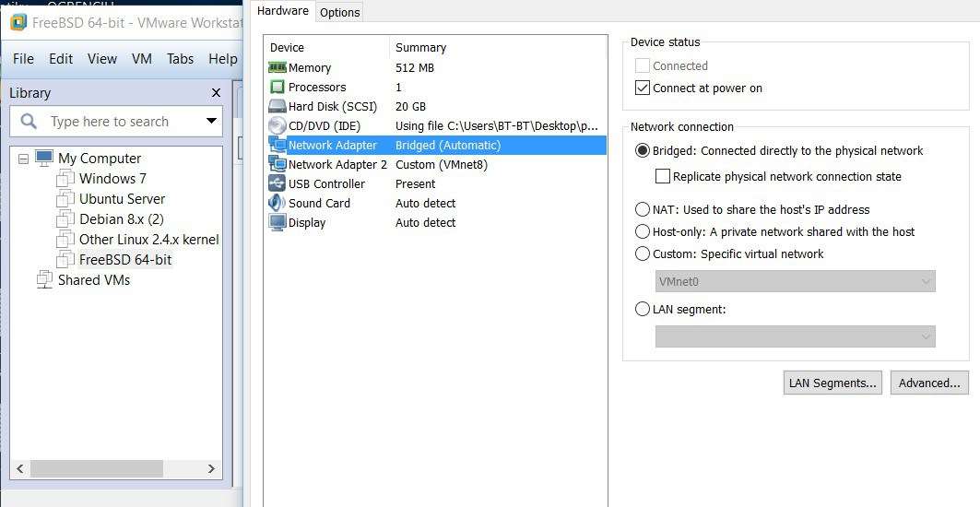Click the library search magnifier icon
Image resolution: width=980 pixels, height=507 pixels.
tap(29, 122)
